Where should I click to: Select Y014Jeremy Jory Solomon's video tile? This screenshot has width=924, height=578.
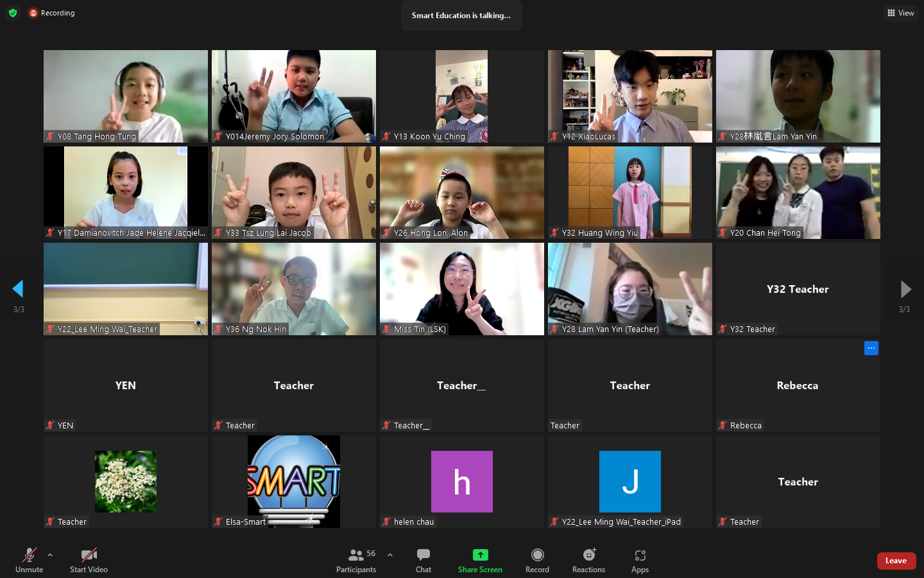click(294, 96)
